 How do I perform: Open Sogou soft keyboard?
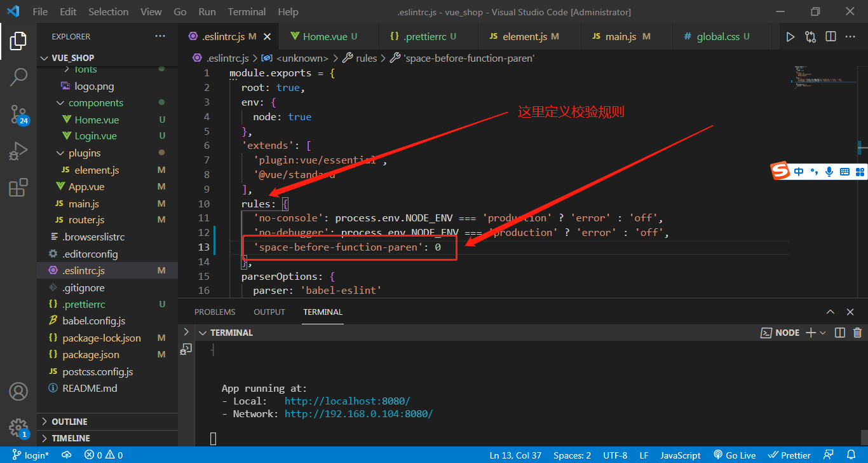844,172
